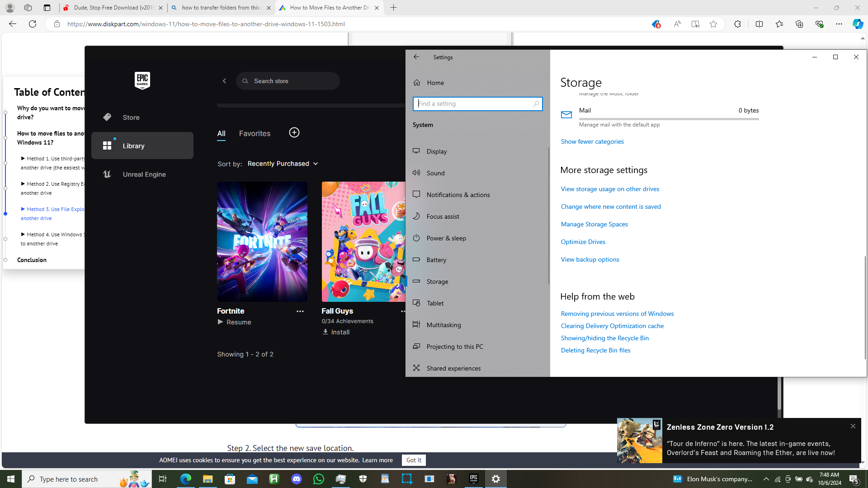Click Got it cookie button
868x488 pixels.
click(x=413, y=460)
